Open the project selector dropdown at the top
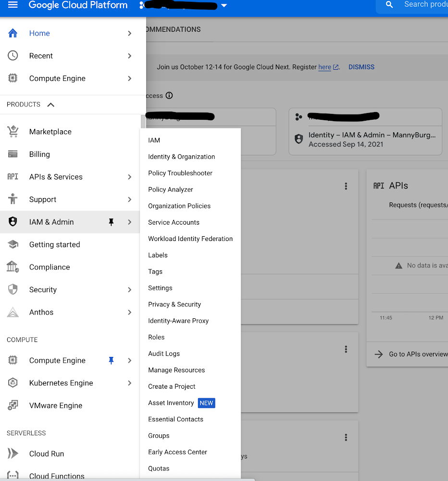This screenshot has height=481, width=448. [224, 5]
